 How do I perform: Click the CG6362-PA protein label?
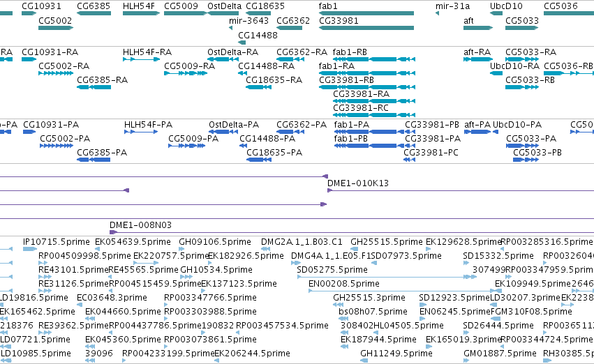click(302, 125)
